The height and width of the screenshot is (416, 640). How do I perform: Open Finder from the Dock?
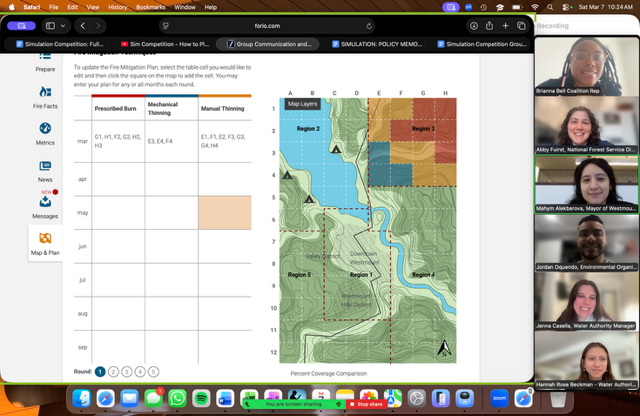pyautogui.click(x=82, y=398)
